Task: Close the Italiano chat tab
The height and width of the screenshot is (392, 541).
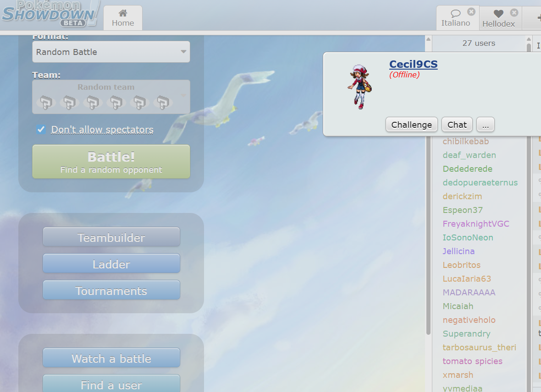Action: [x=471, y=12]
